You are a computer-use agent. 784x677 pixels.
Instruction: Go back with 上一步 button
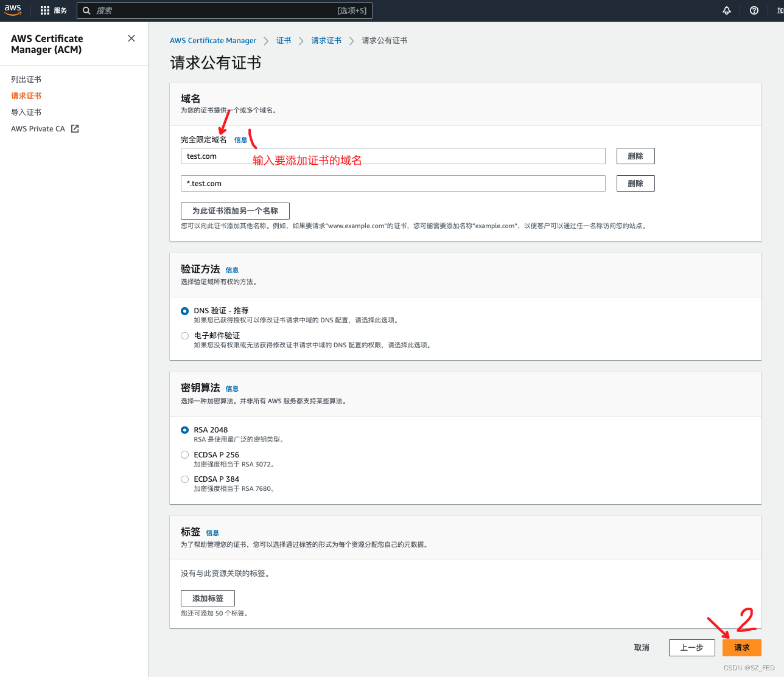click(x=692, y=648)
